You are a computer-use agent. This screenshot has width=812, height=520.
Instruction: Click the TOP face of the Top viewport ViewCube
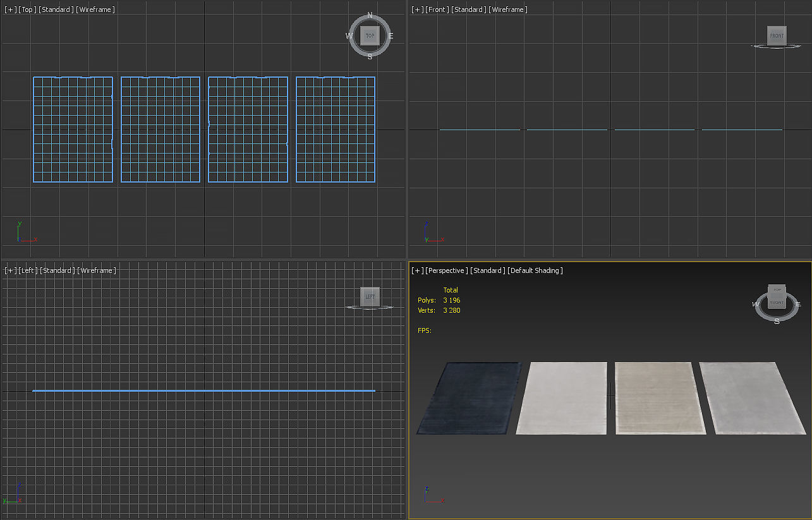(370, 36)
